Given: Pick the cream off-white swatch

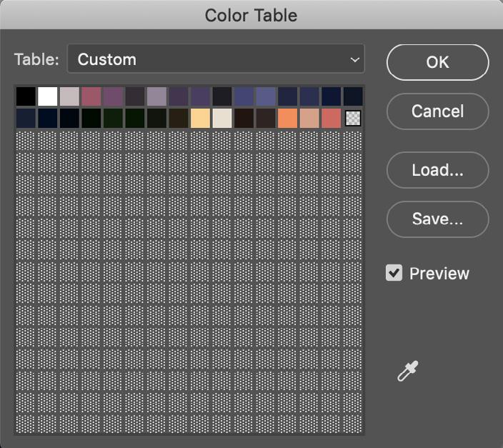Looking at the screenshot, I should tap(222, 118).
